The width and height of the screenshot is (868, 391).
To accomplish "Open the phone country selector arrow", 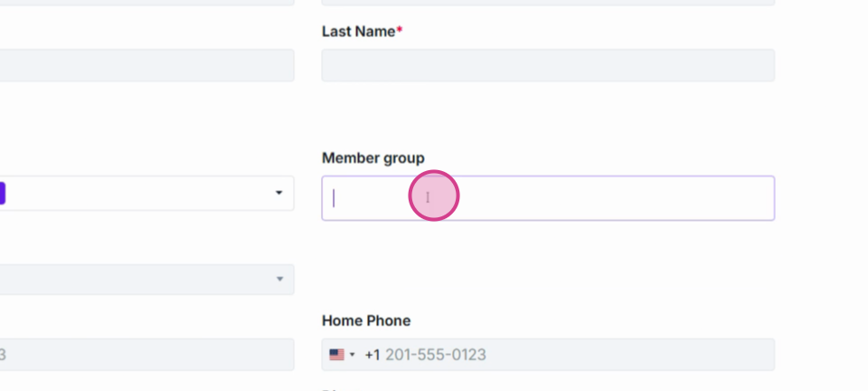I will [352, 355].
